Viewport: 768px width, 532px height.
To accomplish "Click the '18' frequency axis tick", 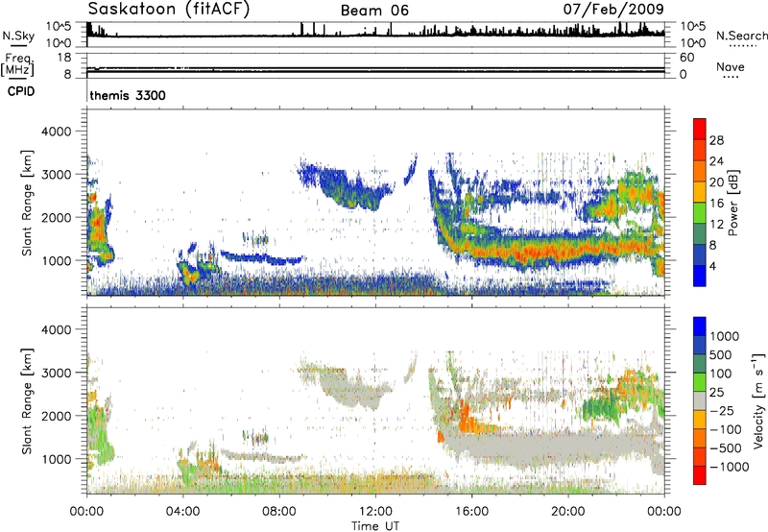I will (64, 58).
